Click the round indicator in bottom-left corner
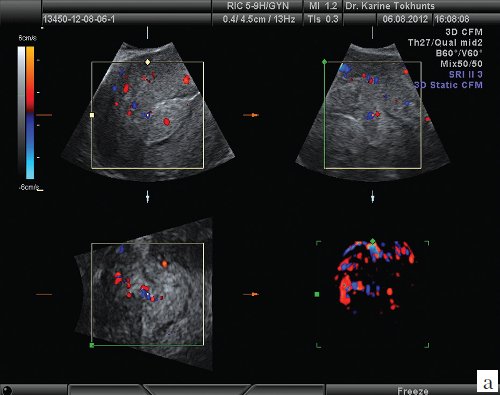 point(7,390)
